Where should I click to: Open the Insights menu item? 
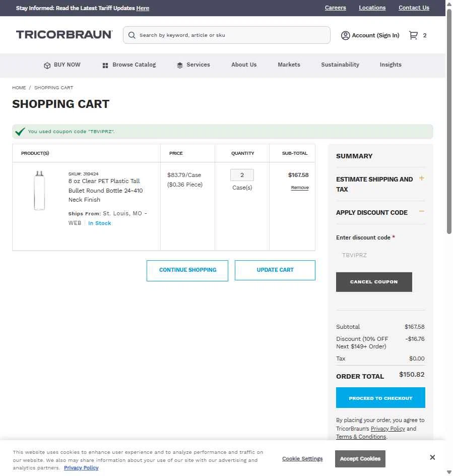391,65
